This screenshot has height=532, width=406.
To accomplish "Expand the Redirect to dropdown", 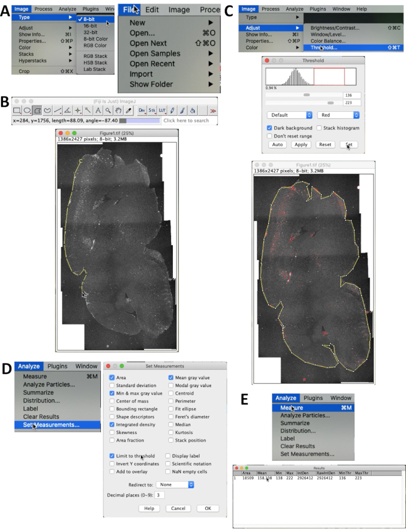I will click(x=175, y=484).
